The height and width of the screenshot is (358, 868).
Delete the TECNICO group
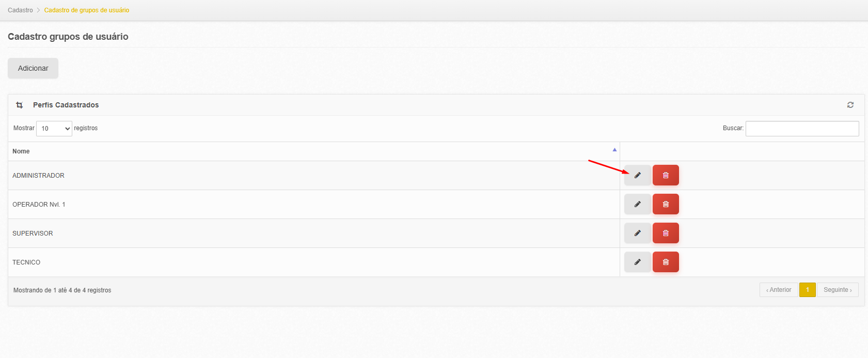point(666,262)
